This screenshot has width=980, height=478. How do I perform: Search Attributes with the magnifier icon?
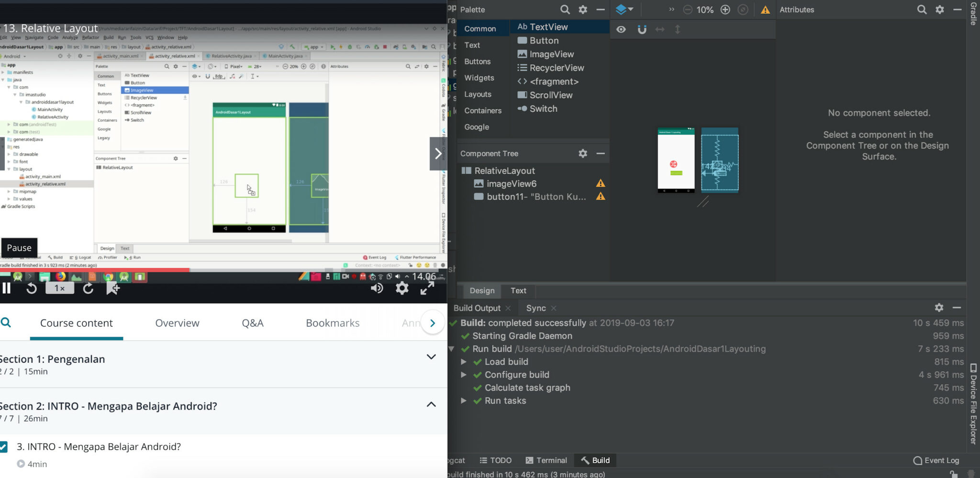pyautogui.click(x=922, y=10)
